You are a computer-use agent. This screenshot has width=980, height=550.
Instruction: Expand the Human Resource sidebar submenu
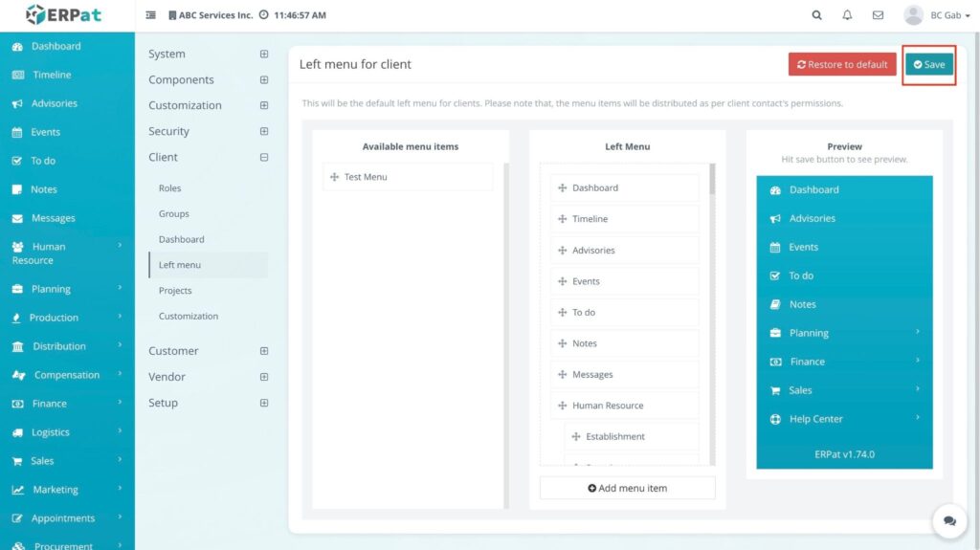[x=120, y=246]
